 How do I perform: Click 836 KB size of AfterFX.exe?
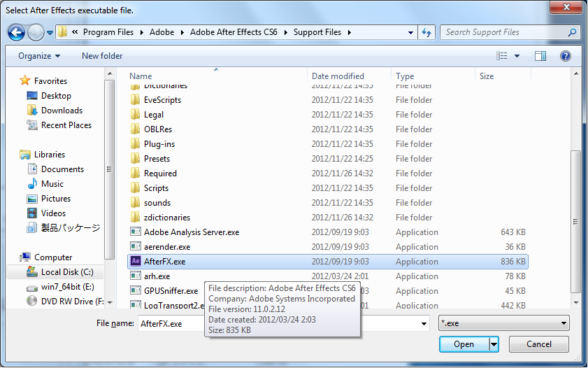512,262
